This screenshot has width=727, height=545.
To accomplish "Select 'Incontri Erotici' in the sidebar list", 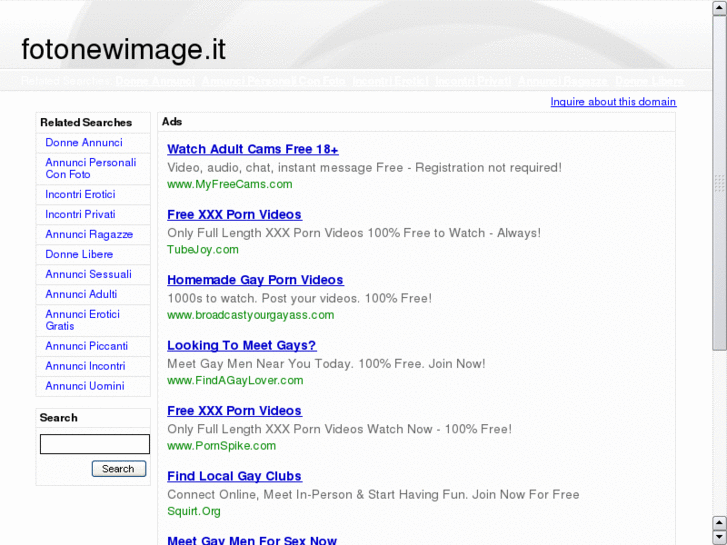I will tap(80, 194).
